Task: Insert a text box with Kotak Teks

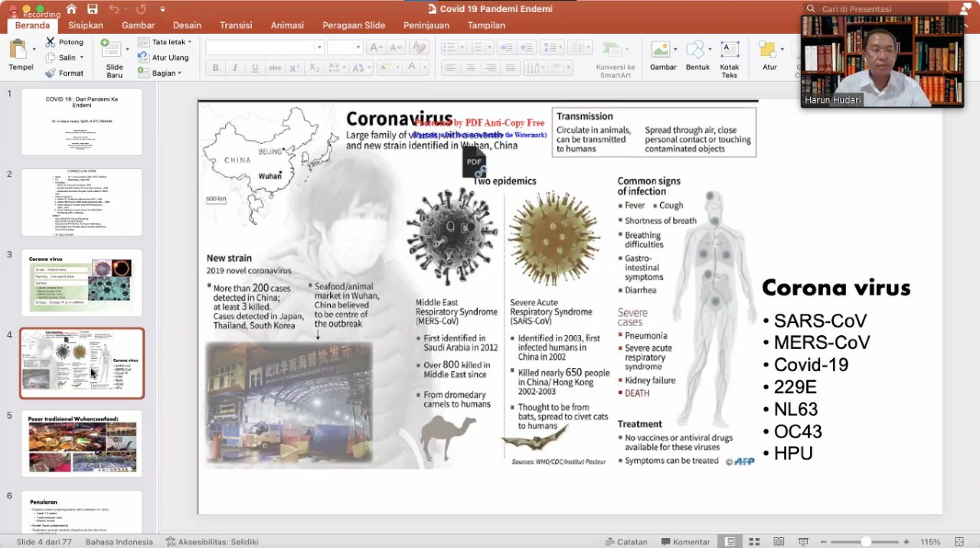Action: point(730,57)
